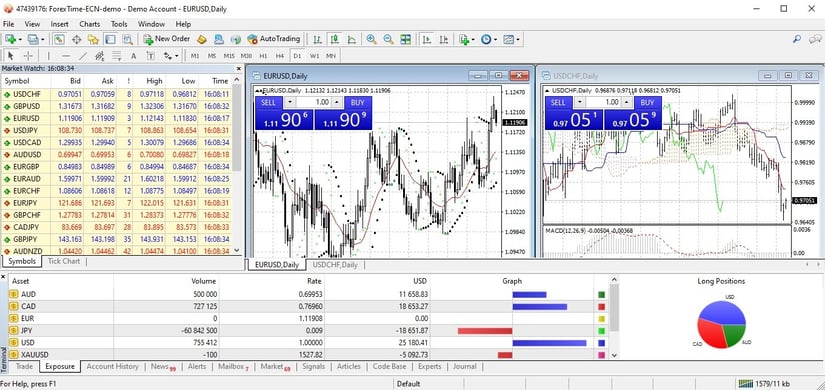The image size is (825, 390).
Task: Open USDCHF volume dropdown left of 1.00
Action: click(x=580, y=102)
